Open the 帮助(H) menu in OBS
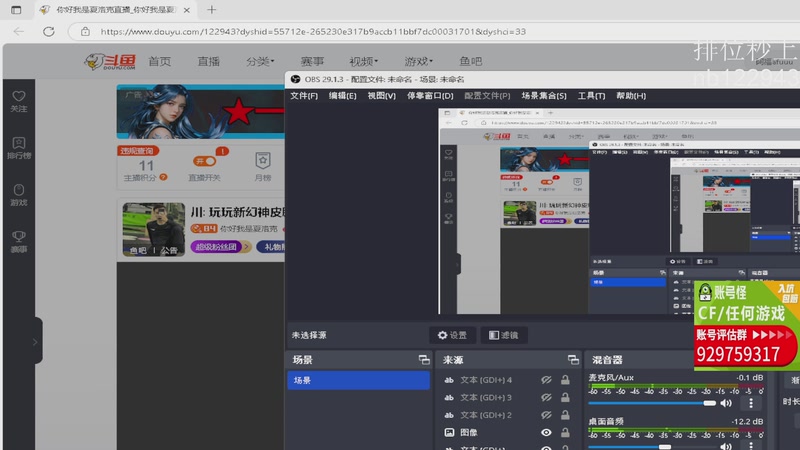The height and width of the screenshot is (450, 800). [631, 95]
